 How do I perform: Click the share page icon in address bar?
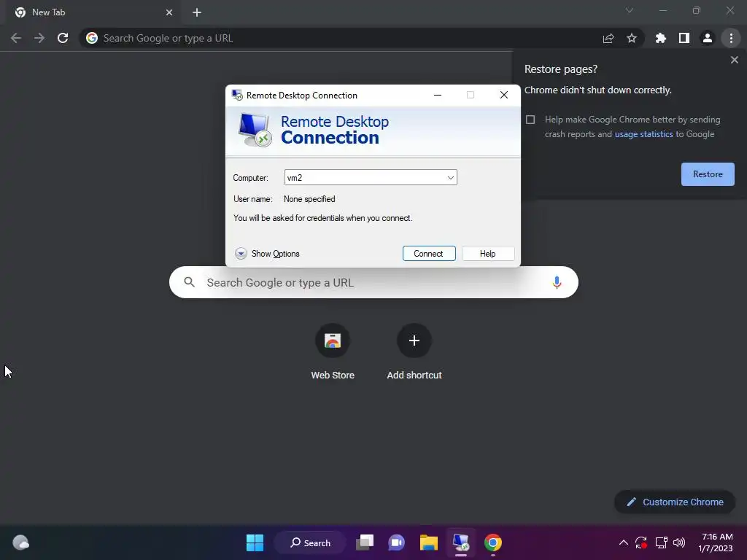tap(608, 38)
